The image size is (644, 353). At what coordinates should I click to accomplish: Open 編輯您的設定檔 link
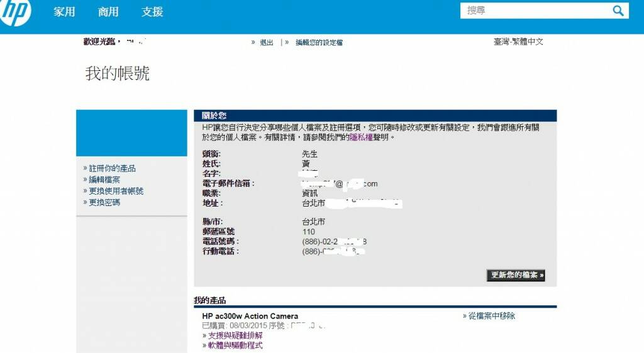coord(319,42)
